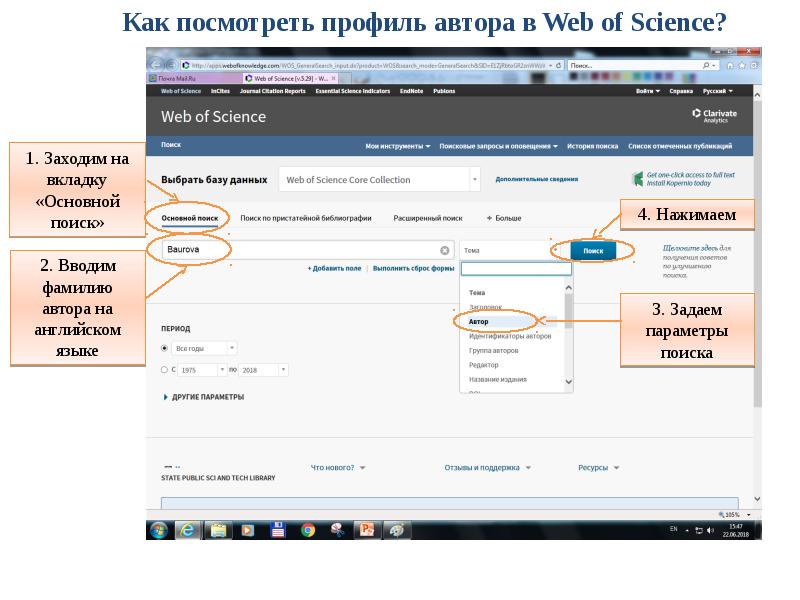Click the Kopernio install icon

coord(637,179)
